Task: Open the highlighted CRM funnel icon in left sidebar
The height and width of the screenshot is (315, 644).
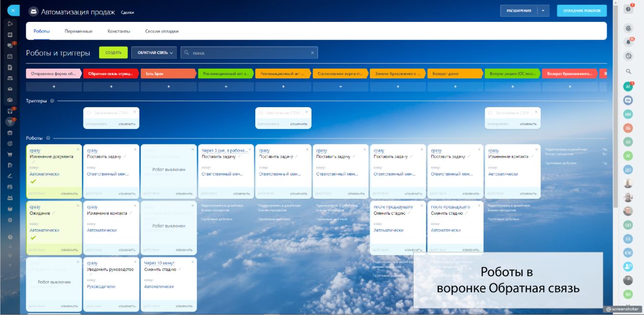Action: point(10,122)
